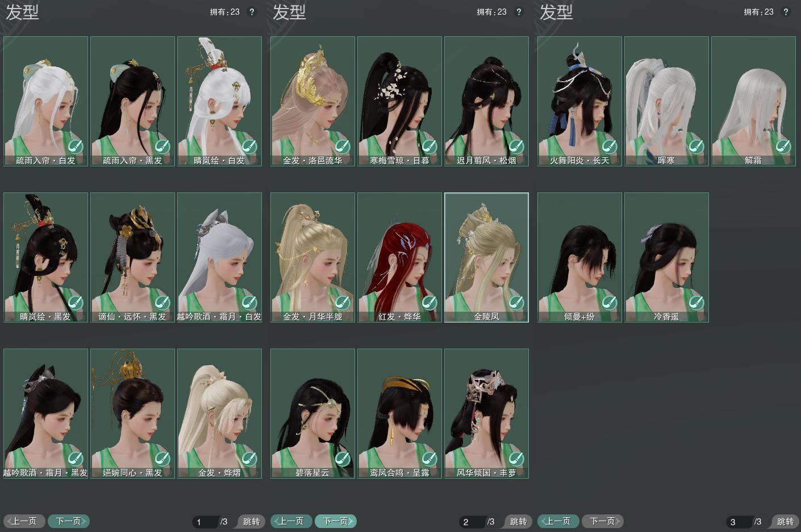
Task: Go to 下一页 in the page 1 panel
Action: (69, 521)
